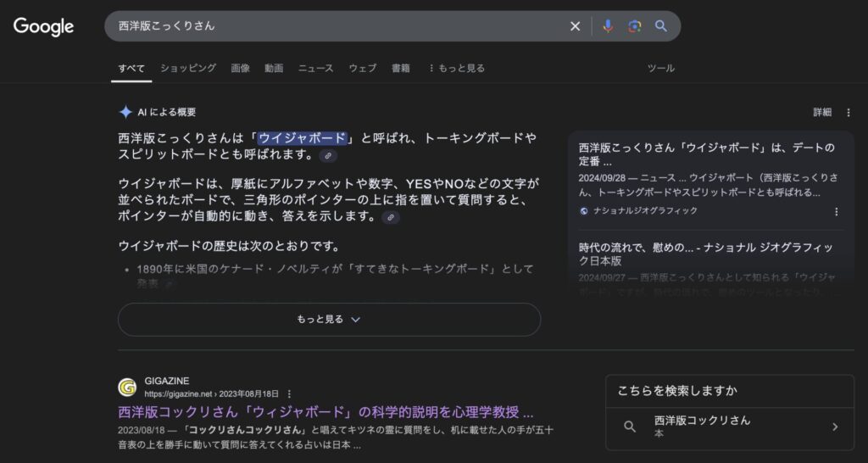This screenshot has width=868, height=463.
Task: Click 詳細 link in AI overview
Action: tap(822, 113)
